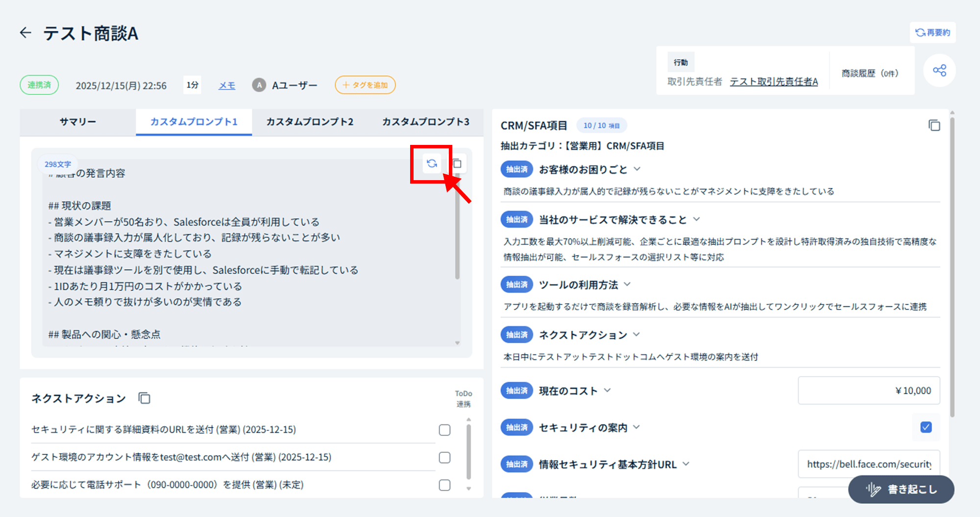Click the share icon button

[x=939, y=70]
